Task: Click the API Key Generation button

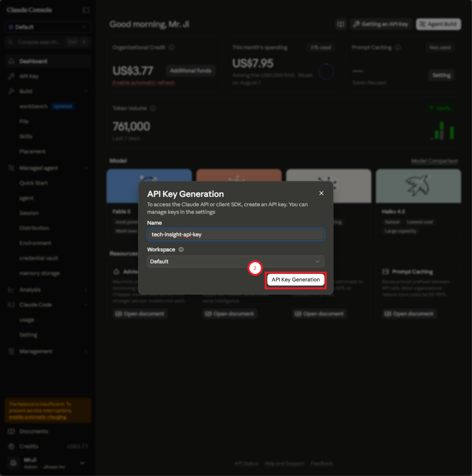Action: point(295,279)
